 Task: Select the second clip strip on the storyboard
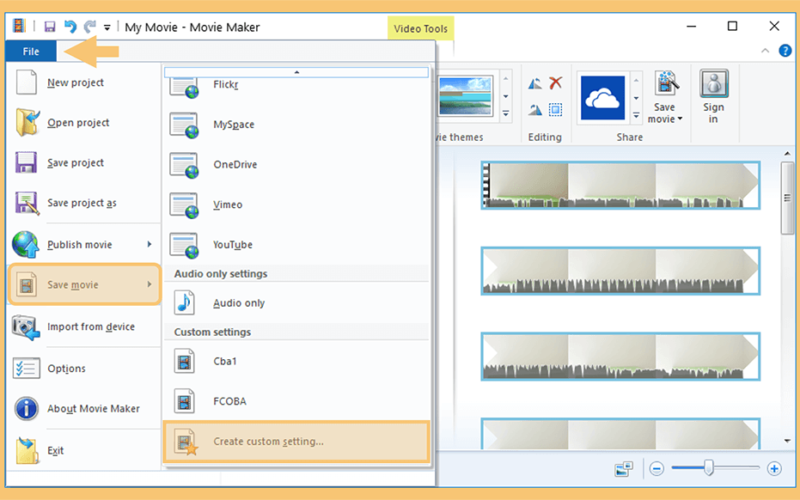620,271
